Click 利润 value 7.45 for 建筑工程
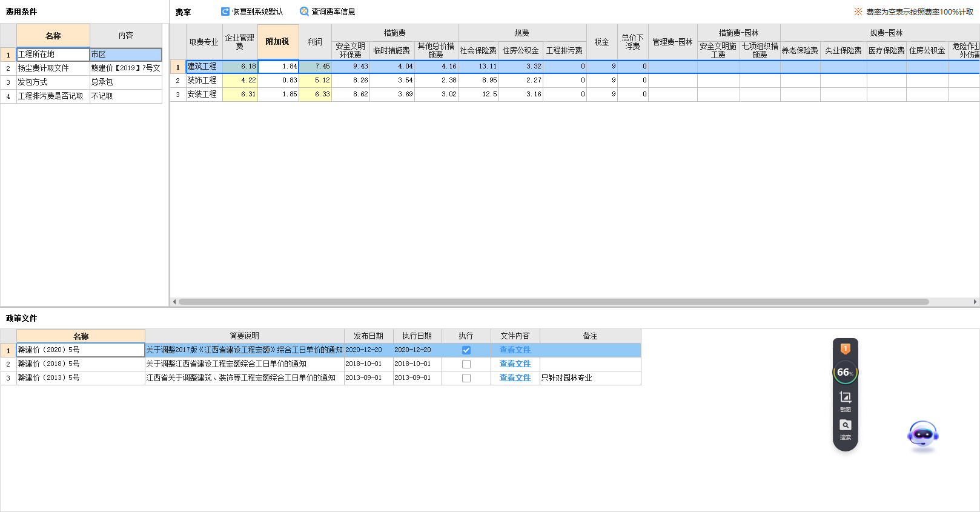980x512 pixels. 315,67
